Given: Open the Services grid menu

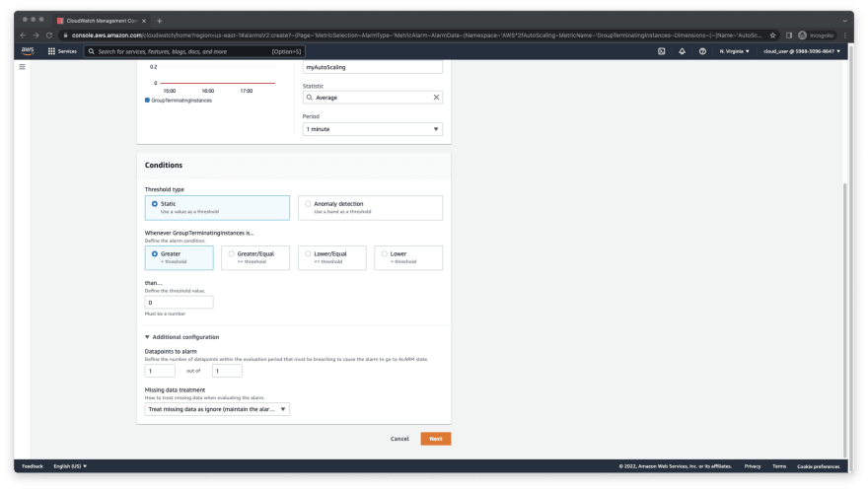Looking at the screenshot, I should 62,51.
